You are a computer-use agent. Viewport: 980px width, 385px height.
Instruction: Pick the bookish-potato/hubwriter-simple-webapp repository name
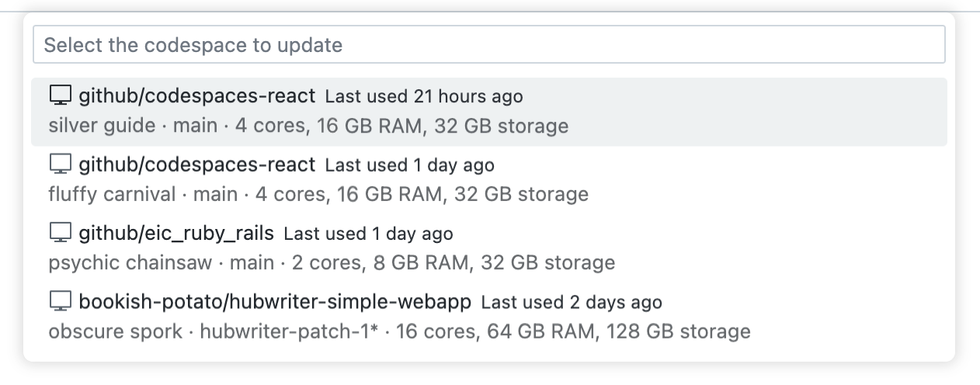pos(275,301)
